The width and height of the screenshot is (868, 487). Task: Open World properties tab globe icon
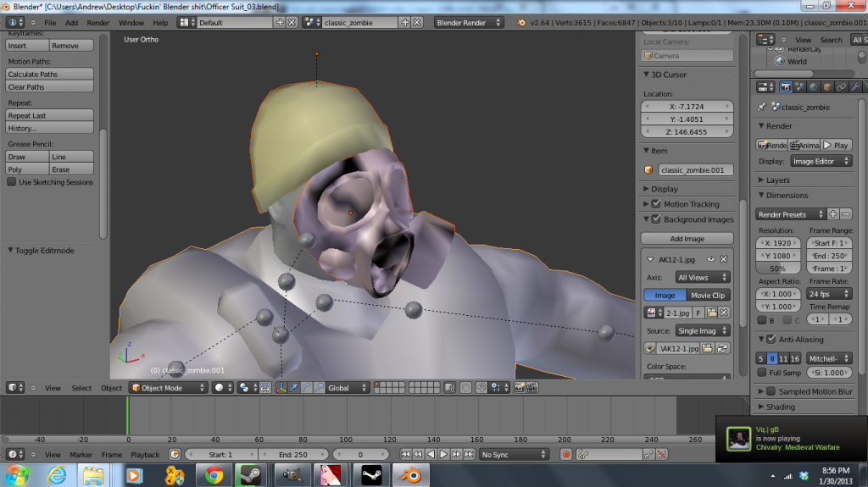pos(813,87)
